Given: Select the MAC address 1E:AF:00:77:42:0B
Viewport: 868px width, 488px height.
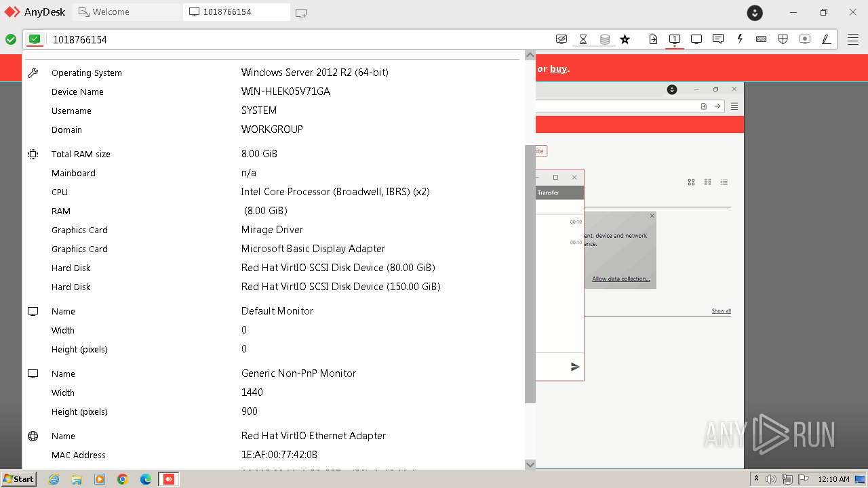Looking at the screenshot, I should click(x=279, y=454).
